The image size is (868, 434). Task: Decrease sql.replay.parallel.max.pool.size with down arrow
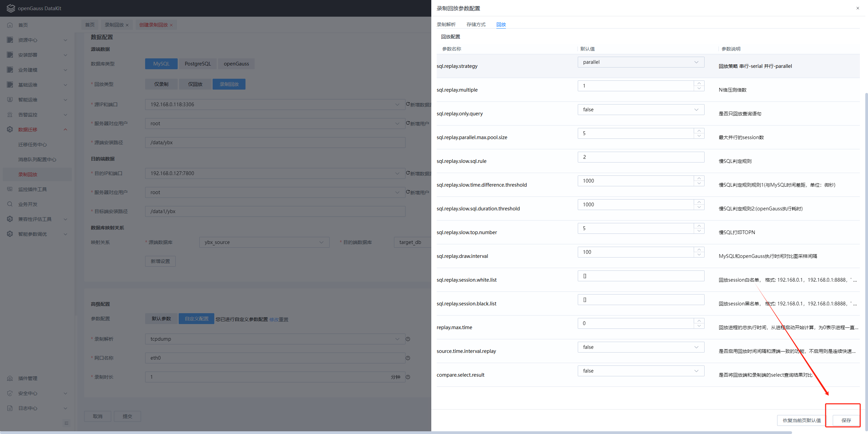point(699,136)
